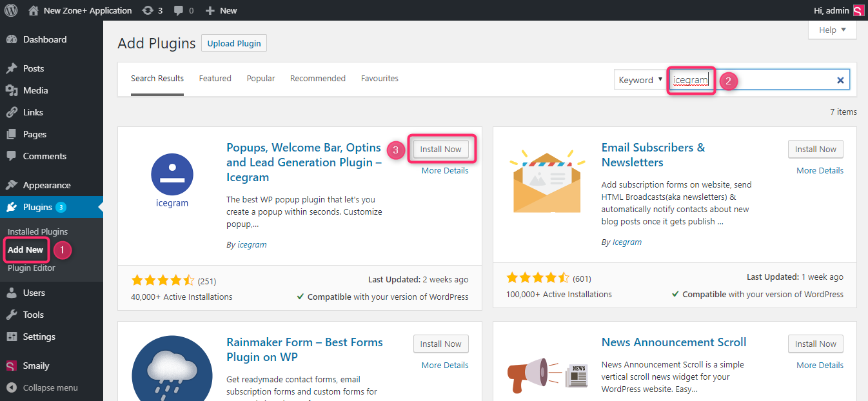Screen dimensions: 868x401
Task: Open the Keyword search type dropdown
Action: (640, 80)
